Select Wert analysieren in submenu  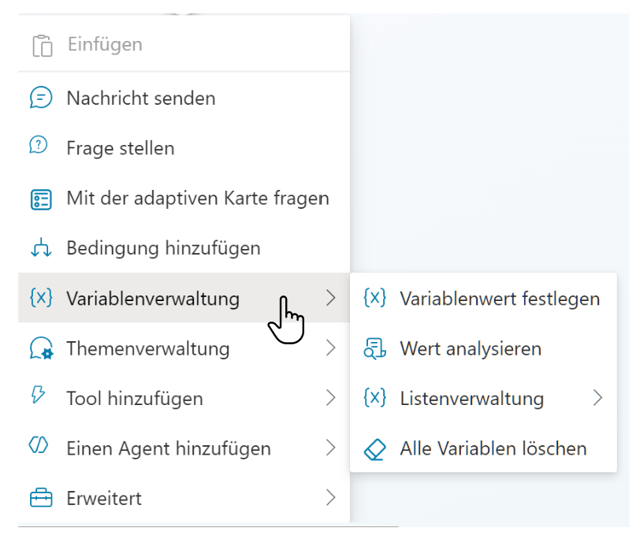pos(483,348)
